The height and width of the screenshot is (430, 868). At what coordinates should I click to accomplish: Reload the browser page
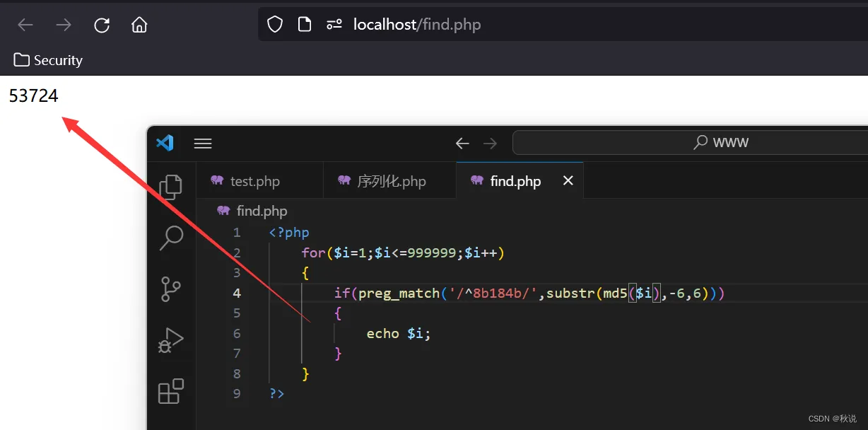pyautogui.click(x=102, y=25)
